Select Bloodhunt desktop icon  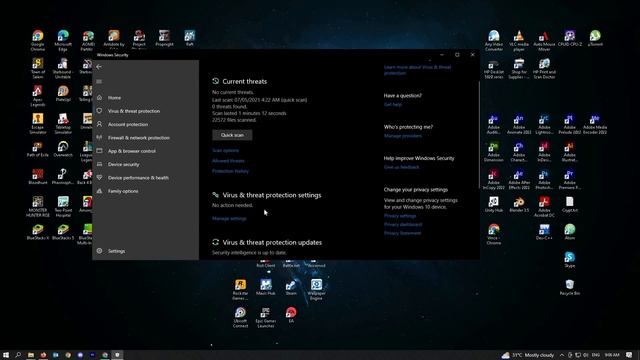tap(38, 177)
